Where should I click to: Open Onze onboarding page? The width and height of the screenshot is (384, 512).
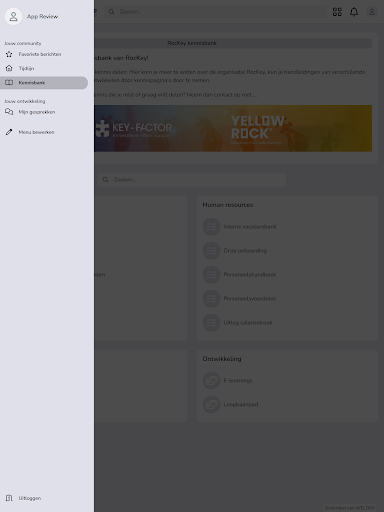click(245, 251)
